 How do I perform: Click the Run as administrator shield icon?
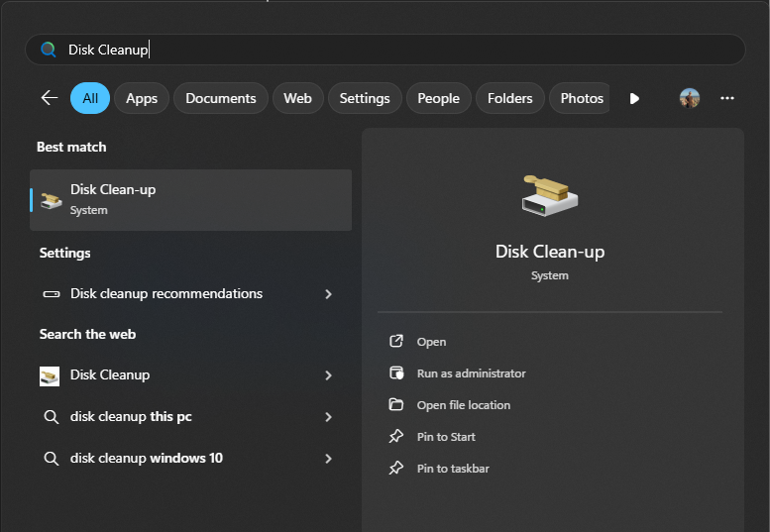click(396, 373)
